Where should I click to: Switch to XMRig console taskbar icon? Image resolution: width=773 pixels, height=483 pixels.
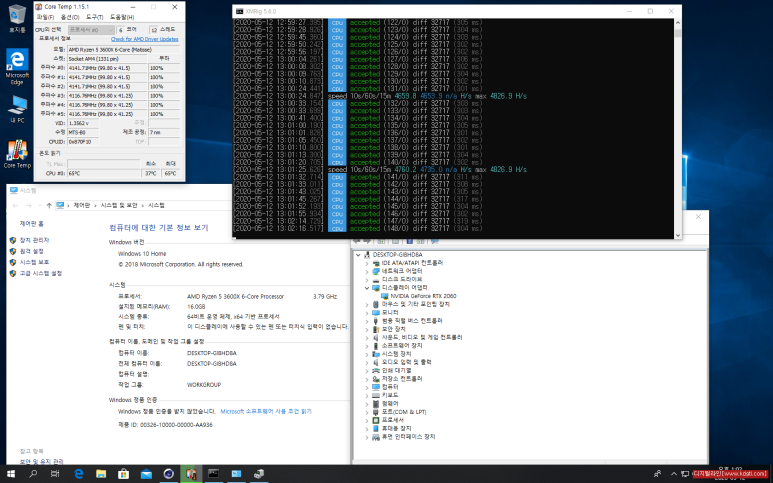(213, 474)
